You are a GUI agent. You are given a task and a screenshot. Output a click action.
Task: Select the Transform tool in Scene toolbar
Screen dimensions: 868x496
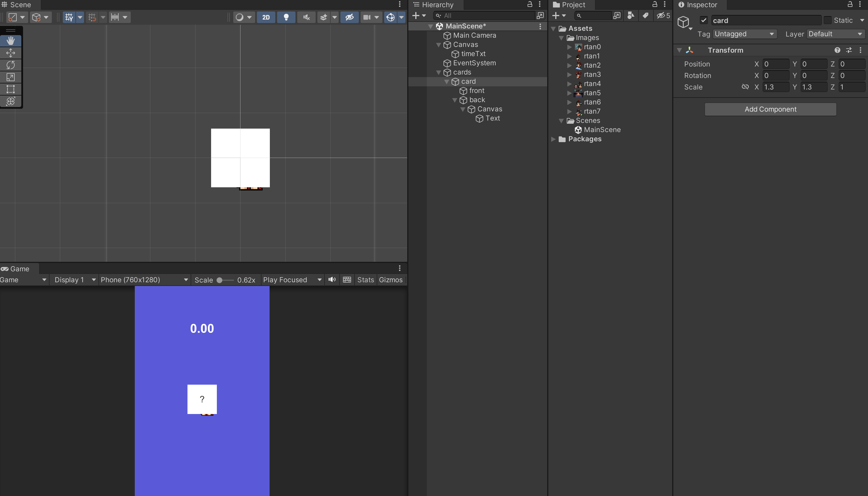point(11,101)
